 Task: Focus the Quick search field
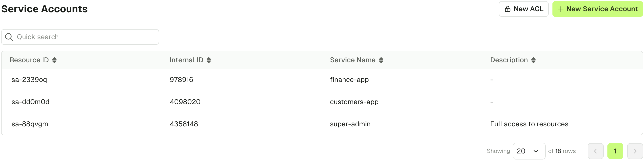point(80,37)
